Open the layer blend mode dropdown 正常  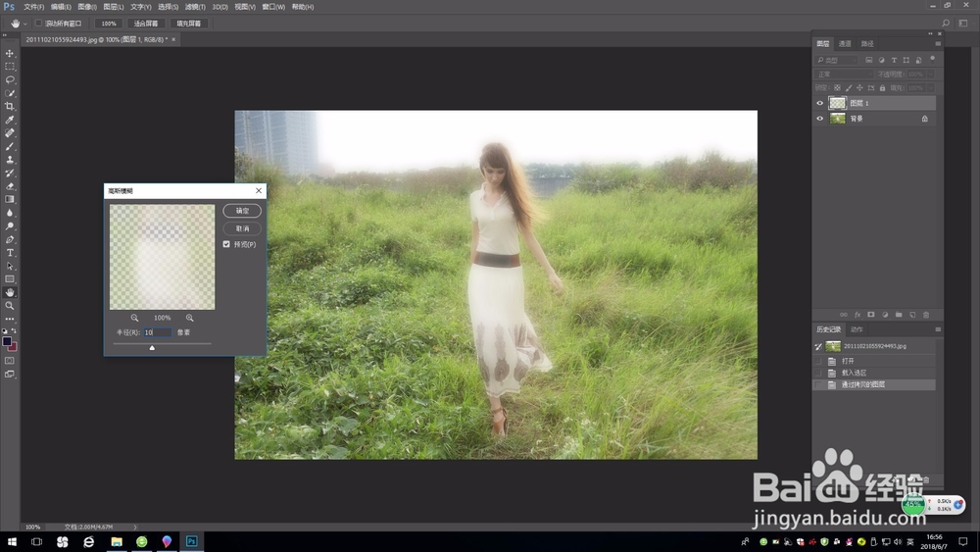point(845,74)
